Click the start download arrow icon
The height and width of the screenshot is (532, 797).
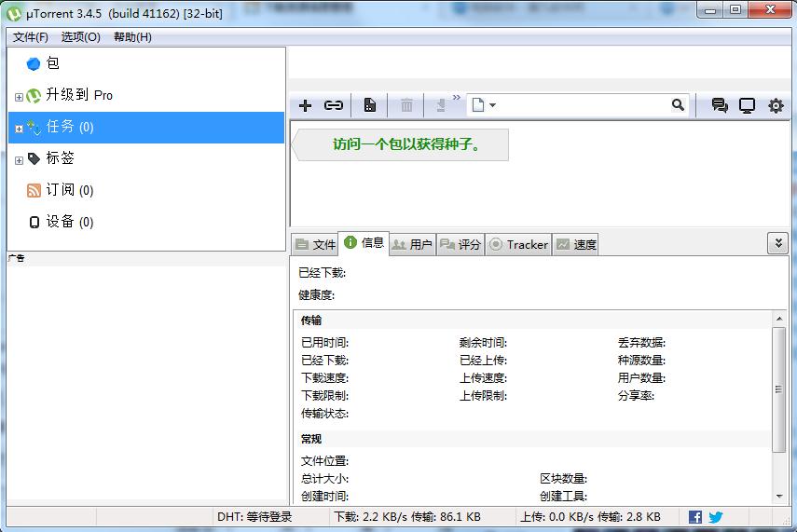click(x=441, y=105)
